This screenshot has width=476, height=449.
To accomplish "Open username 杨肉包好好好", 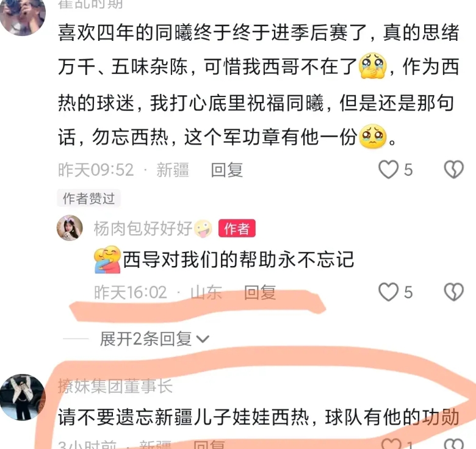I will tap(143, 228).
